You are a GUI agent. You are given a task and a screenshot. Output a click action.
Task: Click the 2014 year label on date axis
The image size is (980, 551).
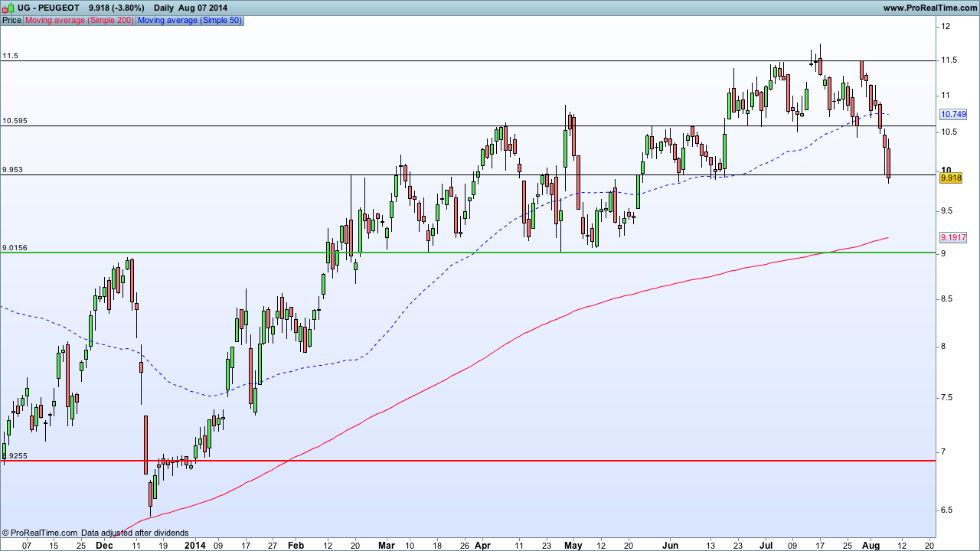pyautogui.click(x=195, y=546)
